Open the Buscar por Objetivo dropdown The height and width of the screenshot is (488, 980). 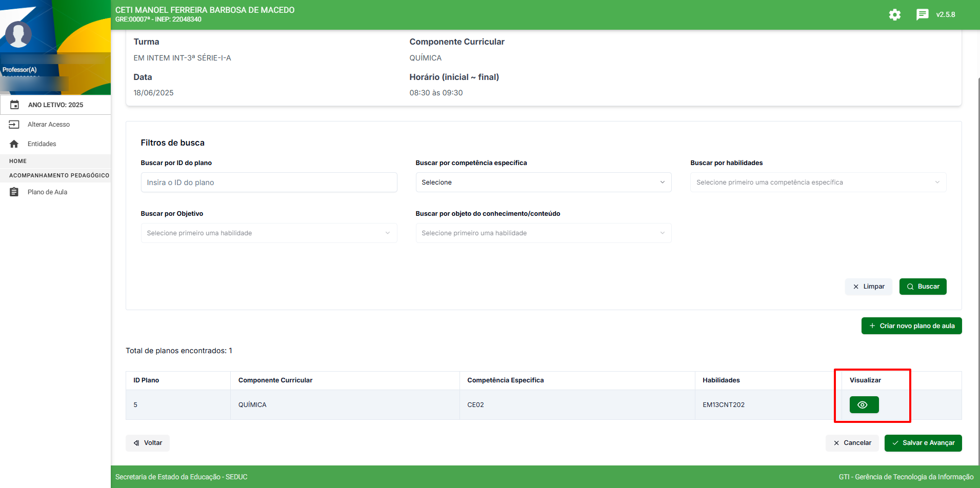[x=269, y=233]
